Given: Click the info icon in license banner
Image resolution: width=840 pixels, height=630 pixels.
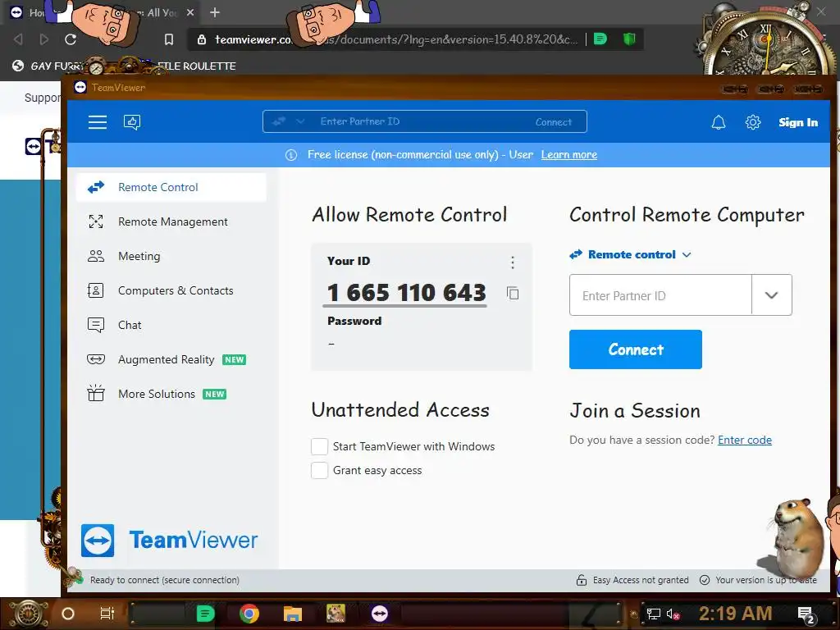Looking at the screenshot, I should point(291,155).
